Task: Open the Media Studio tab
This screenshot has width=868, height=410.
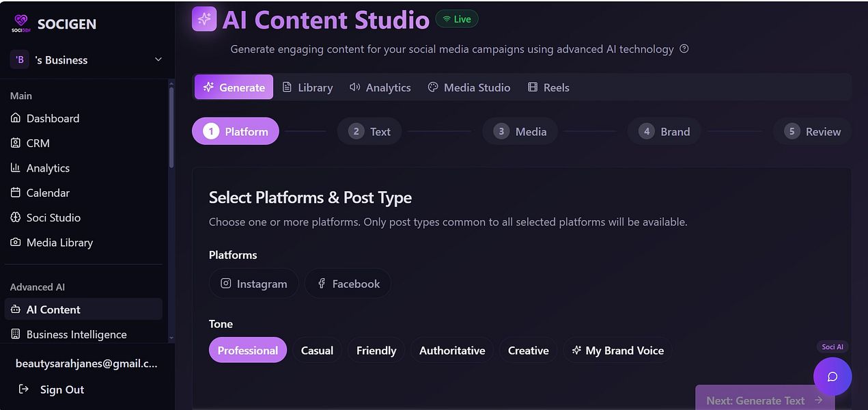Action: pyautogui.click(x=468, y=87)
